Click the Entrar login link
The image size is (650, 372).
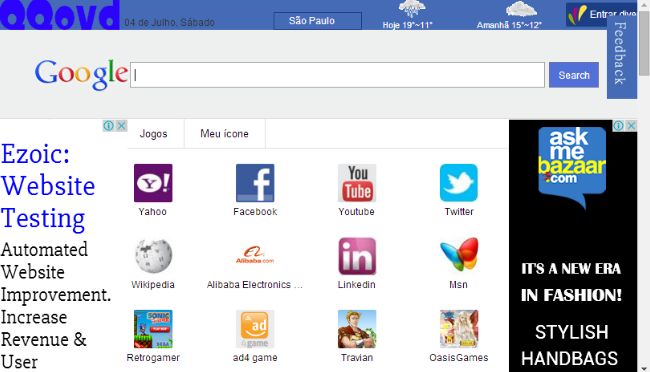click(x=613, y=15)
